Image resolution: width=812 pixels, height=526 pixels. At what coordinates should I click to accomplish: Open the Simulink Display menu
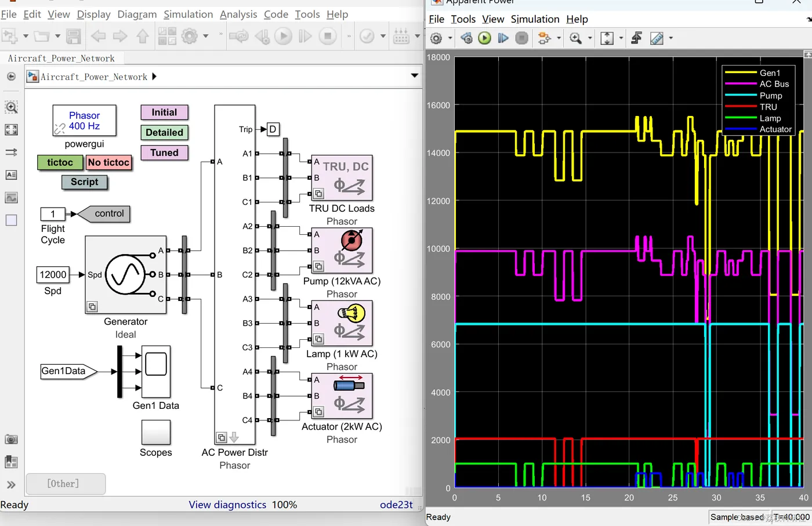[x=93, y=14]
